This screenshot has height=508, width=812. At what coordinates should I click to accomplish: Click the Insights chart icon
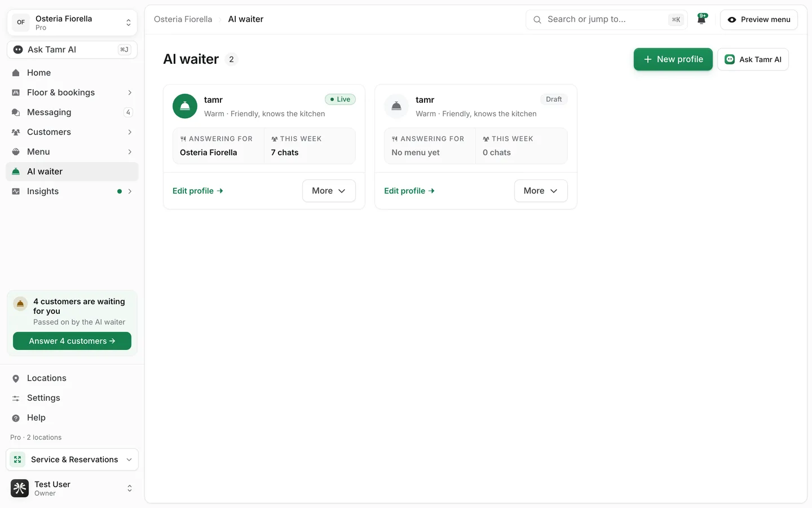point(16,191)
